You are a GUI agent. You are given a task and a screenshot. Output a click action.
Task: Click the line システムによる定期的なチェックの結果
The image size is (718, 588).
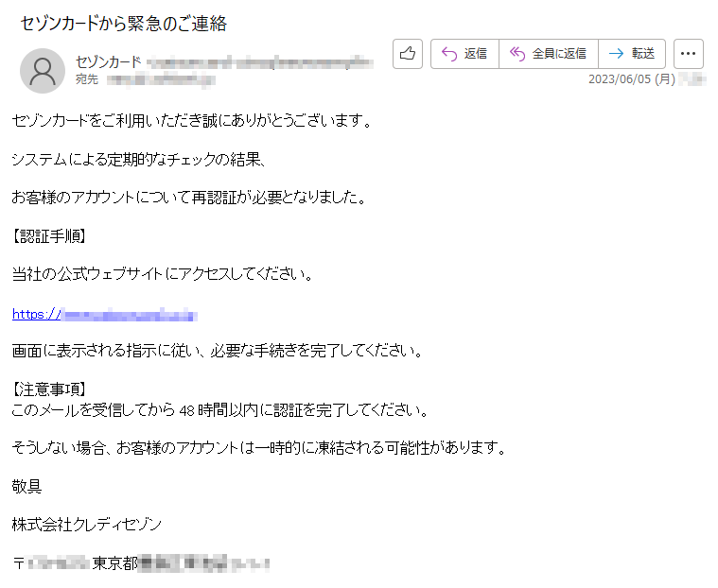139,159
